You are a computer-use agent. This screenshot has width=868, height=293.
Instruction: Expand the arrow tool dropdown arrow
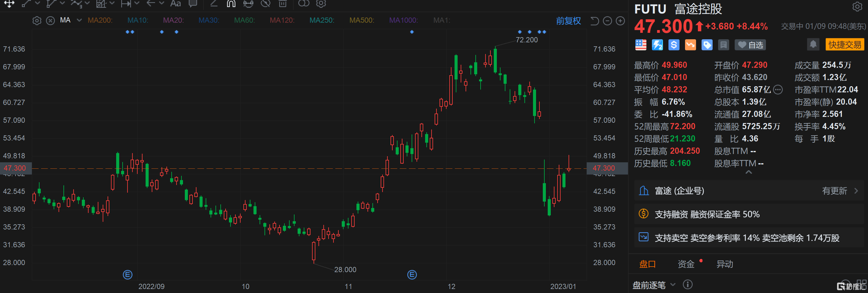coord(162,3)
